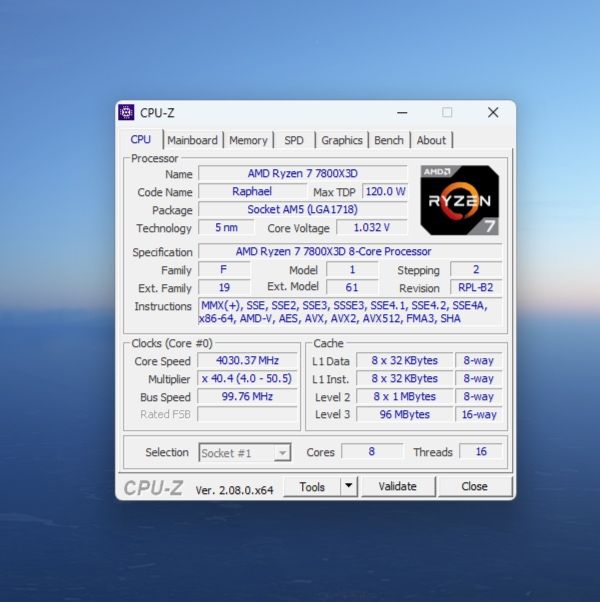Click the Core Voltage value 1.032 V
Viewport: 600px width, 602px height.
372,228
